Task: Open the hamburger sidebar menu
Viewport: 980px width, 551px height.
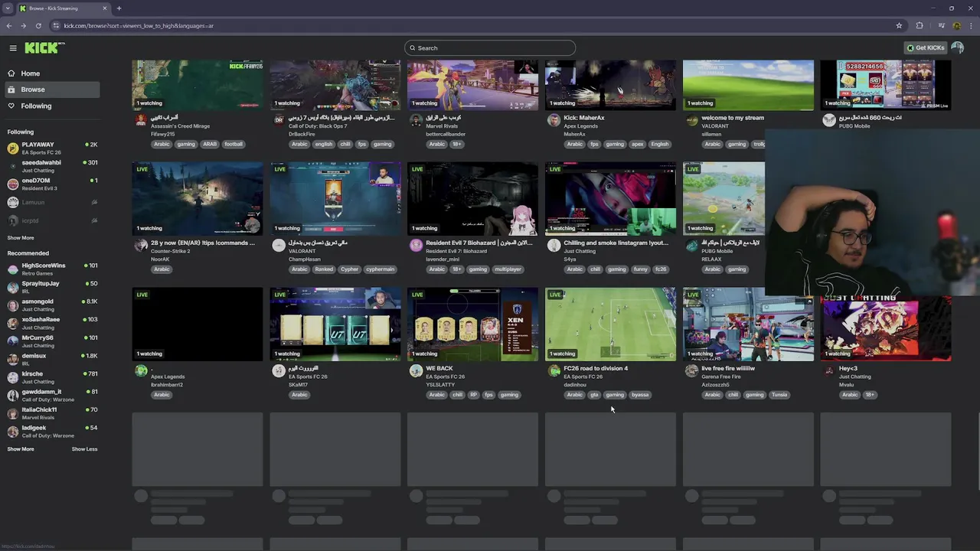Action: (13, 47)
